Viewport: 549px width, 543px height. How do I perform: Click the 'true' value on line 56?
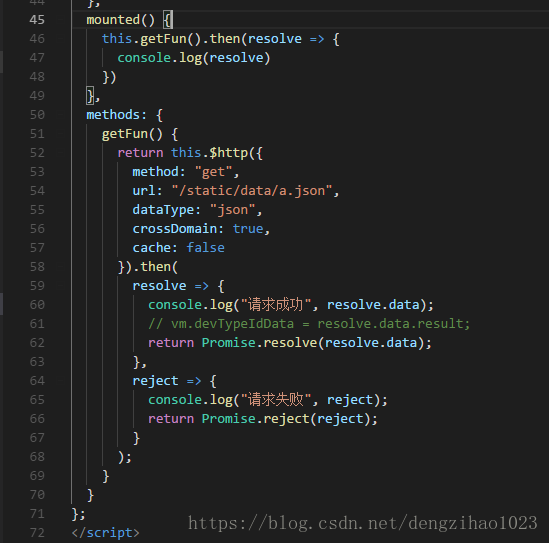point(248,229)
